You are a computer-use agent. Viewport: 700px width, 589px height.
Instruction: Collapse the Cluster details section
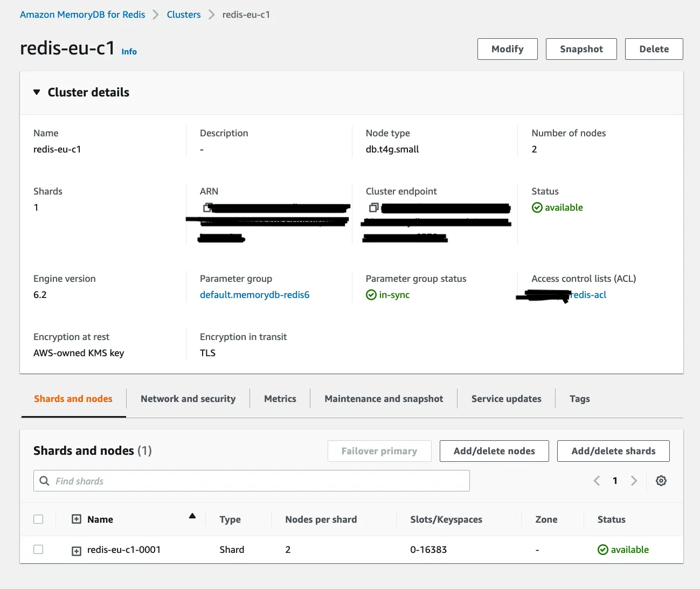(37, 92)
